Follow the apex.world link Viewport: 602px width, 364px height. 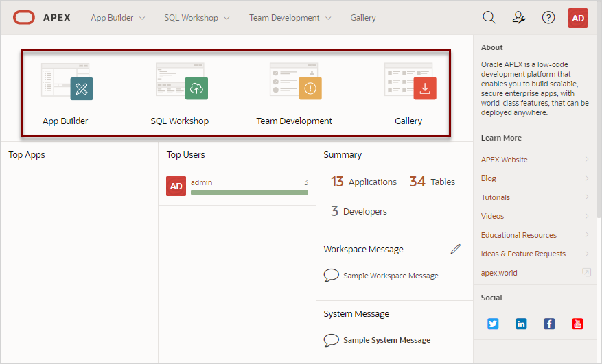tap(499, 273)
